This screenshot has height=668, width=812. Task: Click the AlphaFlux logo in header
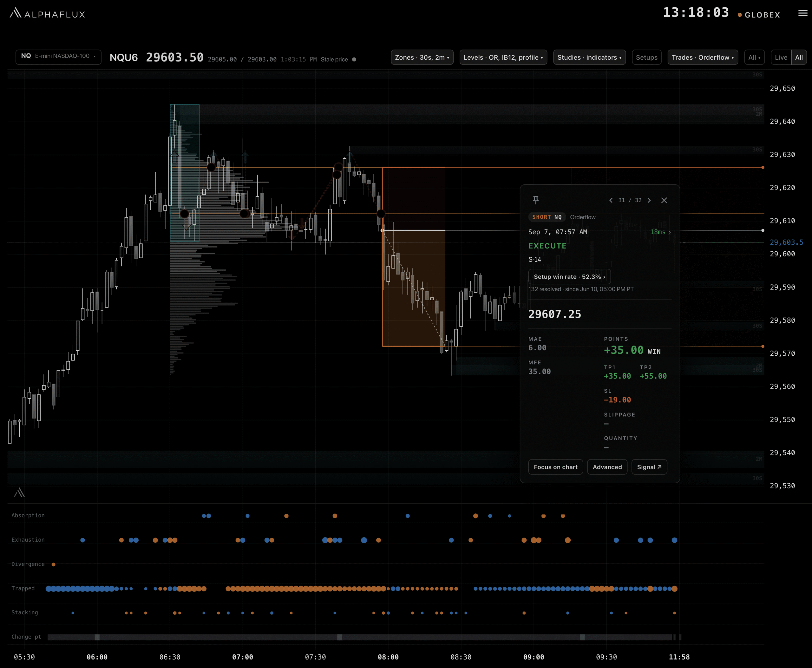[x=47, y=14]
